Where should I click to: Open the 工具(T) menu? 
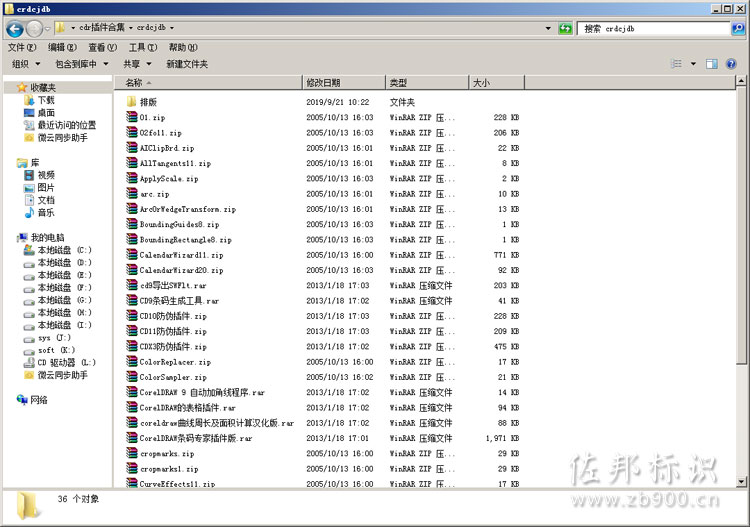143,47
